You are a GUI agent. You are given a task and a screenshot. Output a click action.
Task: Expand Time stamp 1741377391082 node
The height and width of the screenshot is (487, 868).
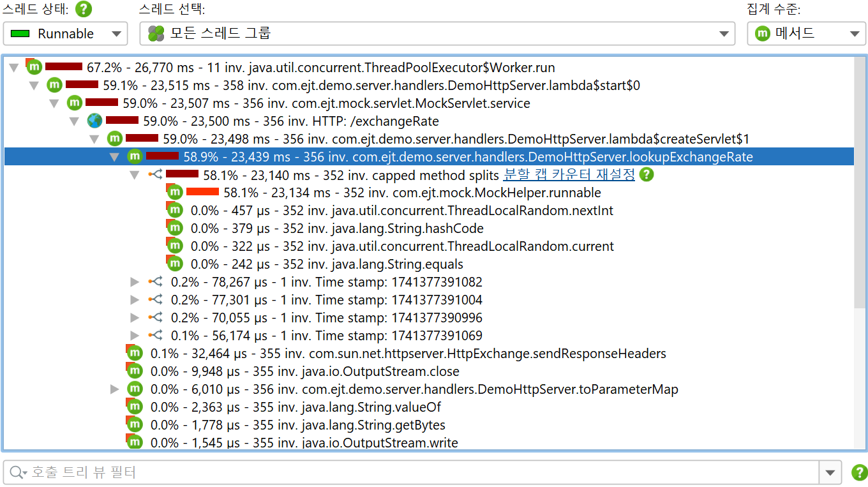coord(135,281)
